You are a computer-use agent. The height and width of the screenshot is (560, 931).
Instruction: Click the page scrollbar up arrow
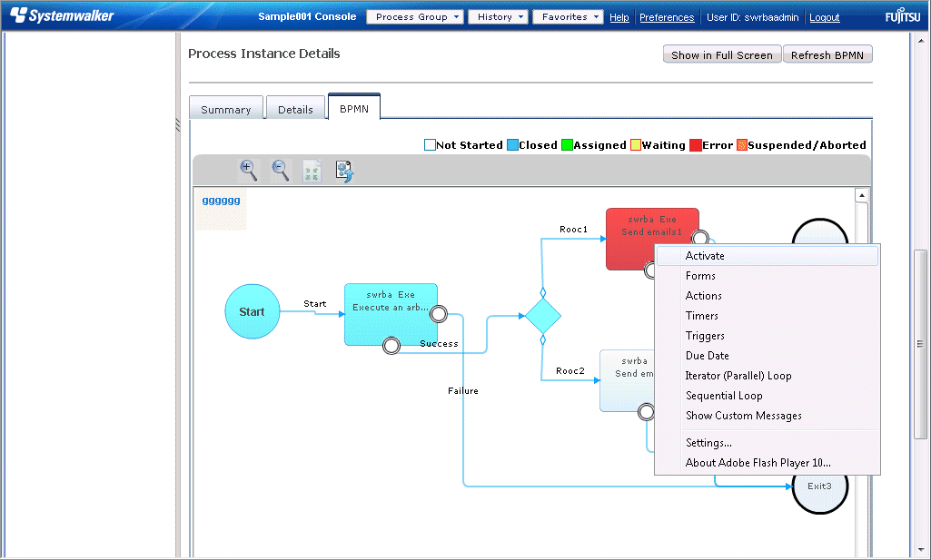[921, 40]
